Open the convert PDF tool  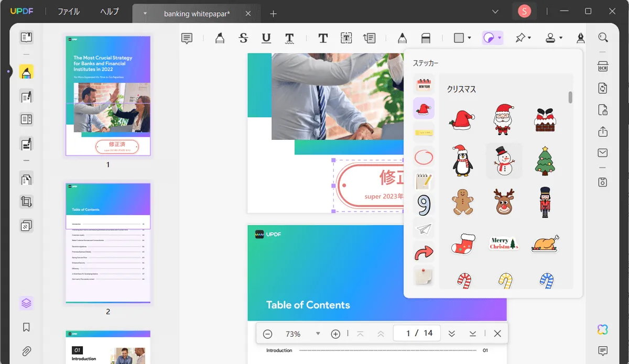tap(603, 88)
